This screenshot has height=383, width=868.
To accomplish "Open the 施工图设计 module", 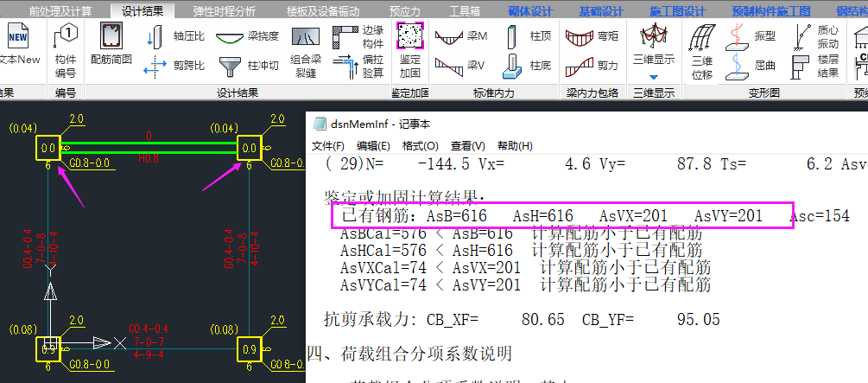I will coord(678,11).
